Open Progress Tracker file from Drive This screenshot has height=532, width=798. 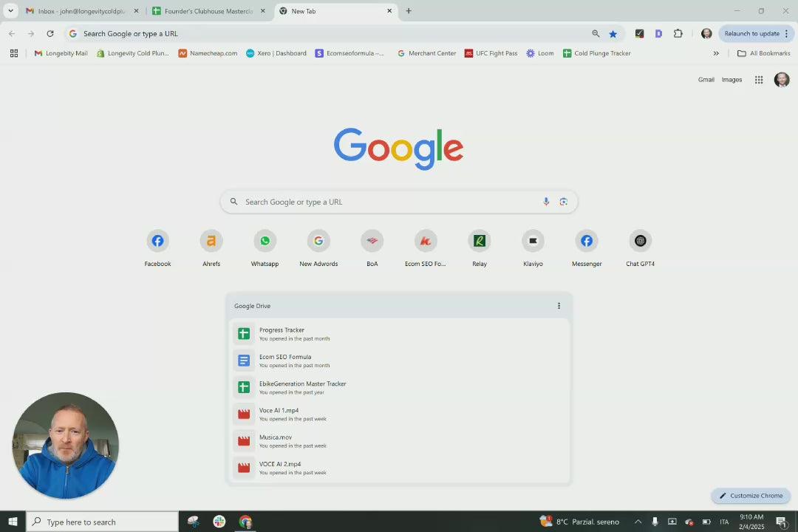coord(282,330)
